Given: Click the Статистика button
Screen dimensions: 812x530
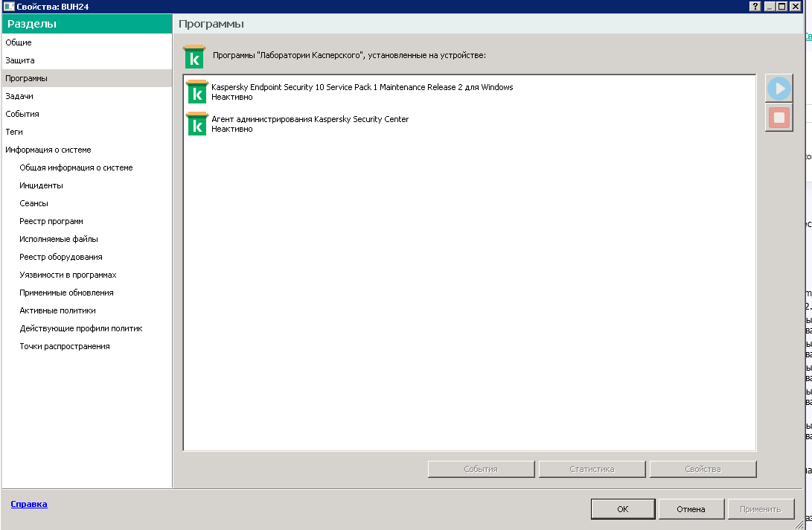Looking at the screenshot, I should (x=592, y=469).
